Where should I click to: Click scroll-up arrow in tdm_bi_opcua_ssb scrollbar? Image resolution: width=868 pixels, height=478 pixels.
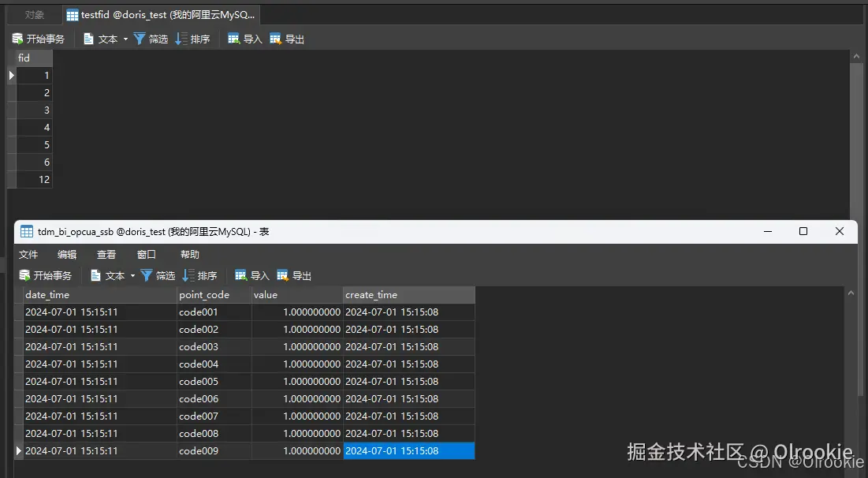click(851, 293)
